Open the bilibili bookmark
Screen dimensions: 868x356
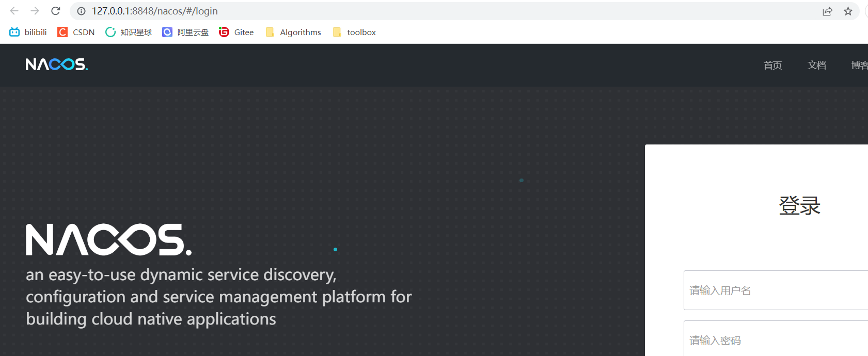point(28,32)
